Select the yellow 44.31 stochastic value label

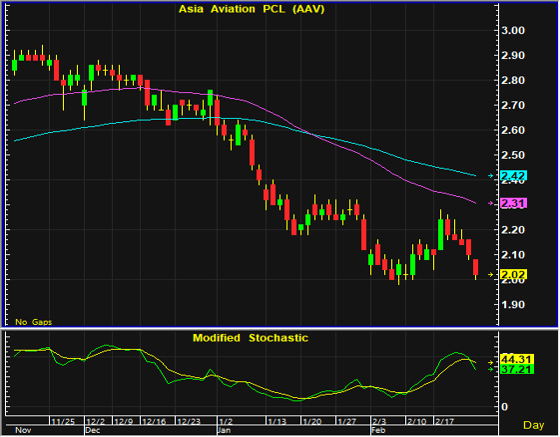click(x=517, y=359)
